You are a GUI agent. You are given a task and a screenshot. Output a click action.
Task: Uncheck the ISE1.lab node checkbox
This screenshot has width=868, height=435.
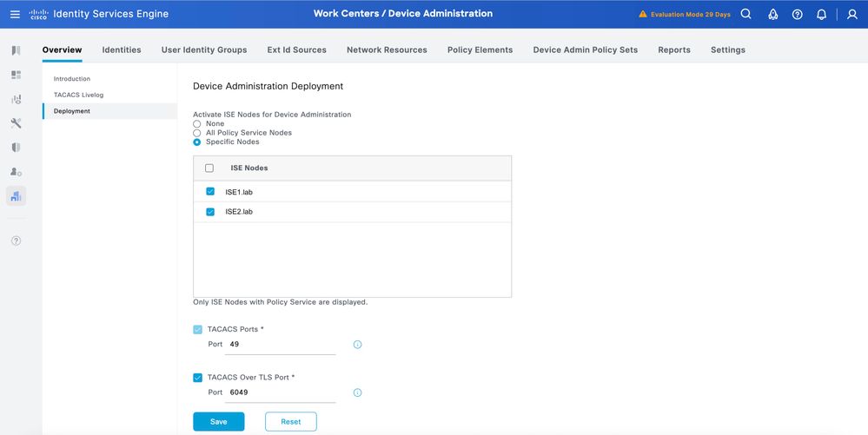pos(210,192)
